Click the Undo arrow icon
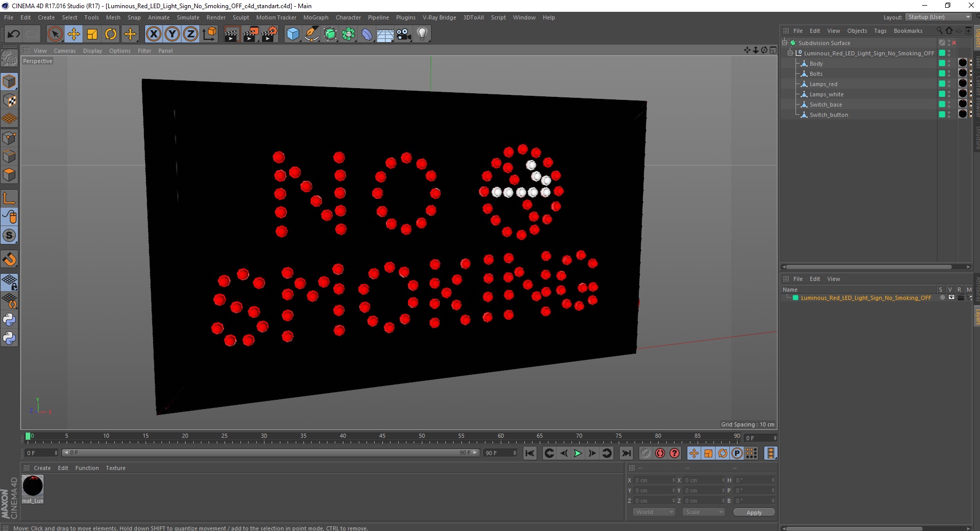The width and height of the screenshot is (980, 531). (x=13, y=34)
